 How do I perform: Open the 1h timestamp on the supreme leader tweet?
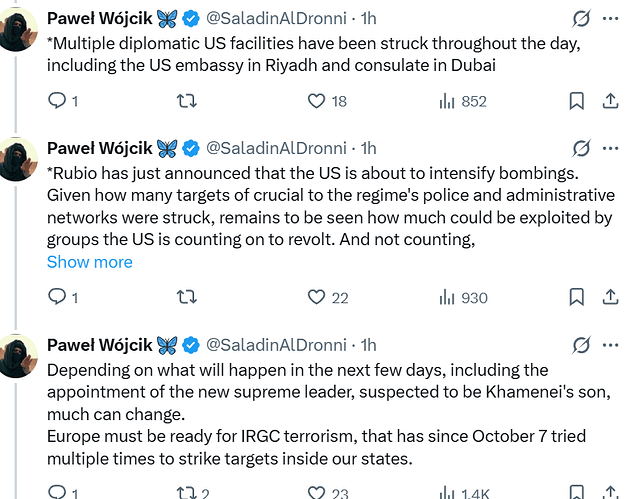[368, 345]
